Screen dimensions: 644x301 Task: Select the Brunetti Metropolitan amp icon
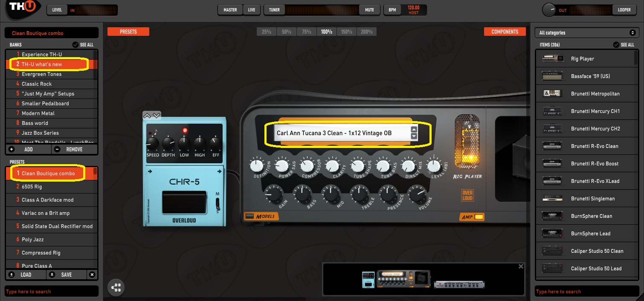pyautogui.click(x=553, y=94)
